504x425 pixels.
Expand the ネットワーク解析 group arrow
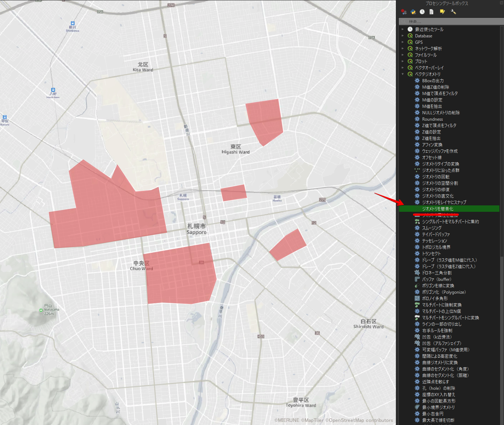coord(403,48)
